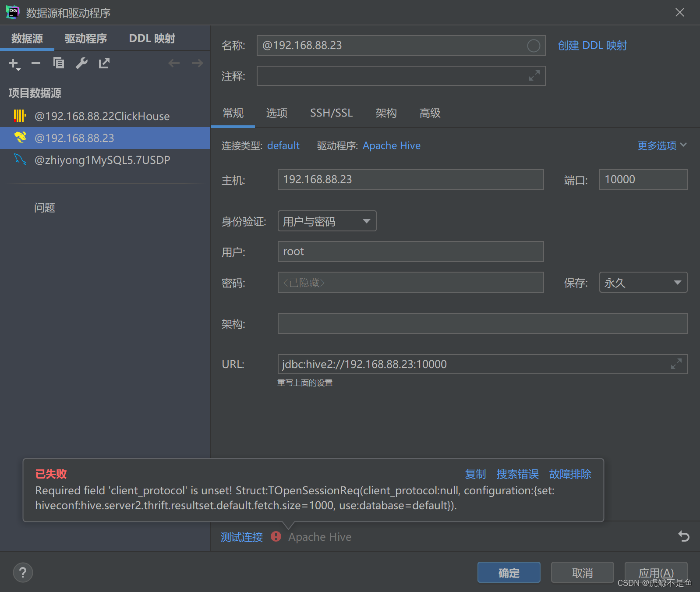Switch to the 数据源 tab
Image resolution: width=700 pixels, height=592 pixels.
27,39
